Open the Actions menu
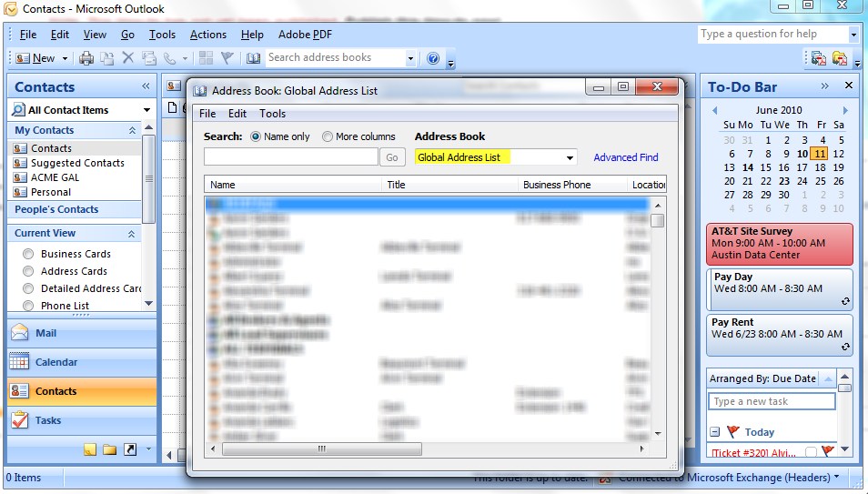Viewport: 868px width, 494px height. tap(208, 35)
